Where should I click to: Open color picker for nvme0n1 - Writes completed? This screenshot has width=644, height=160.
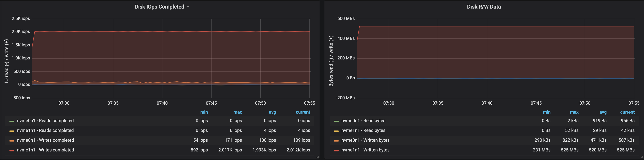point(12,141)
